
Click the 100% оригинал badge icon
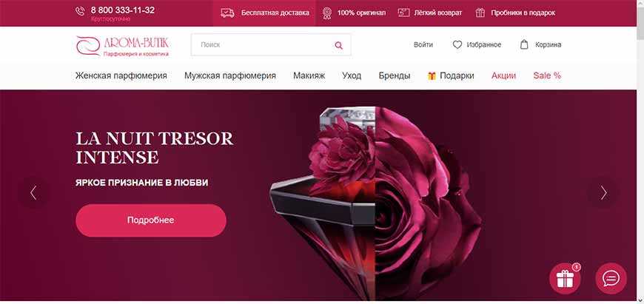click(x=327, y=13)
